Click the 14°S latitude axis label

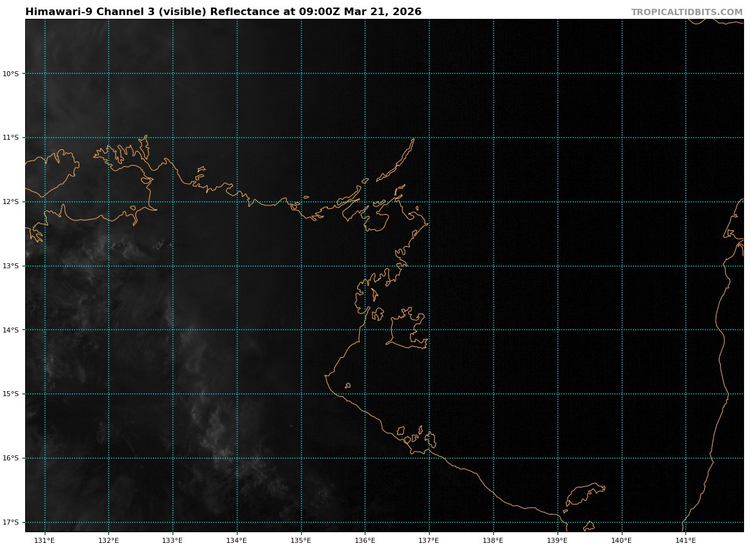click(11, 330)
